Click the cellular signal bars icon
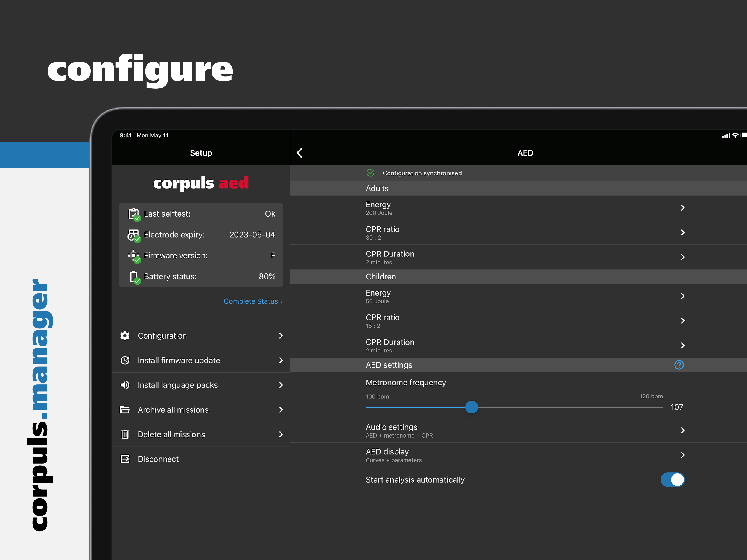The height and width of the screenshot is (560, 747). [x=726, y=136]
